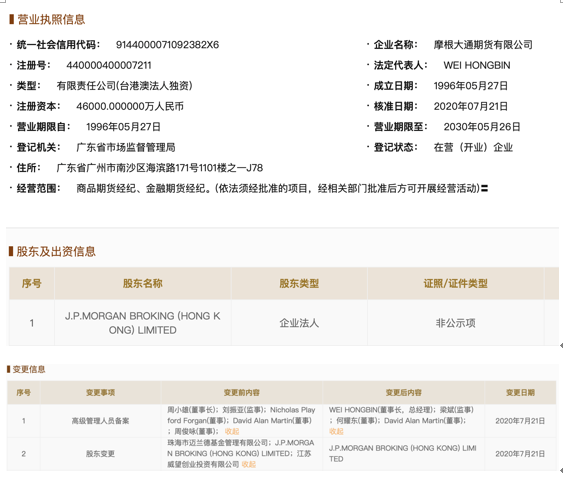Click brown marker icon beside 变更信息 heading
563x482 pixels.
(x=9, y=369)
